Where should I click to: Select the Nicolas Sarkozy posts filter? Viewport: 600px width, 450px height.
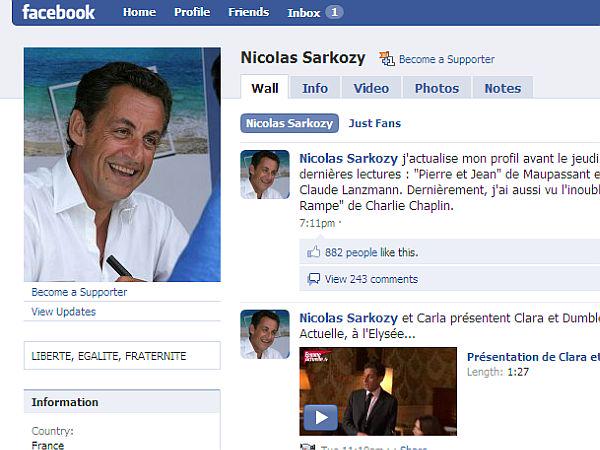pyautogui.click(x=287, y=125)
